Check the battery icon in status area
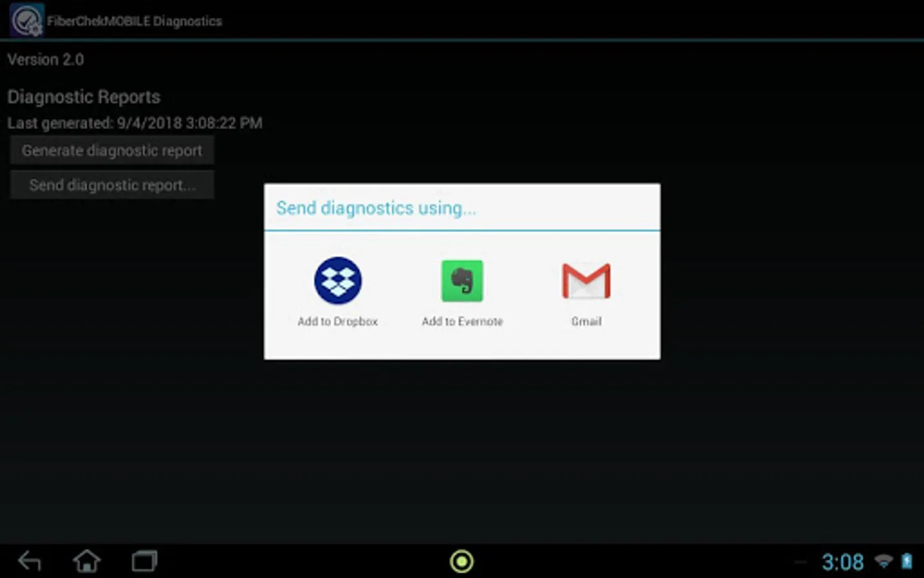Screen dimensions: 924x578 907,561
